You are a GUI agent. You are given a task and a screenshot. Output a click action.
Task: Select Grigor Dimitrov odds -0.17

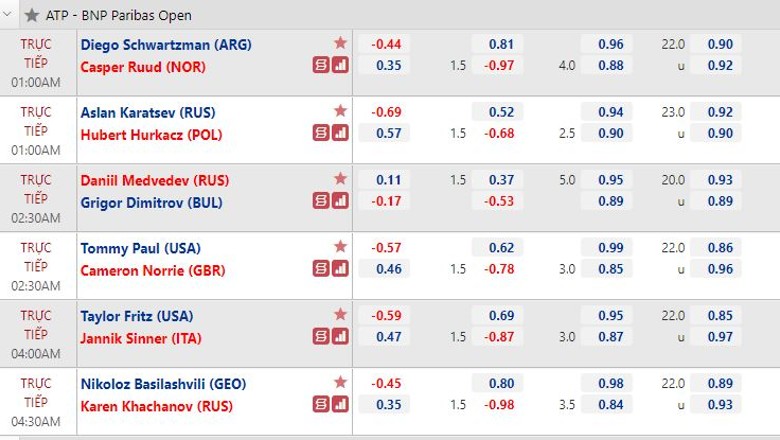click(384, 201)
